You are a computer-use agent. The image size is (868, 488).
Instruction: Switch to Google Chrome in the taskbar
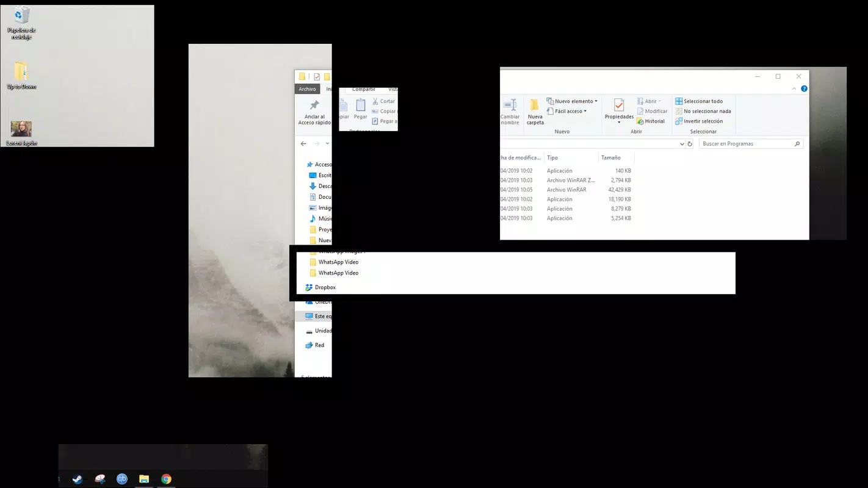166,479
